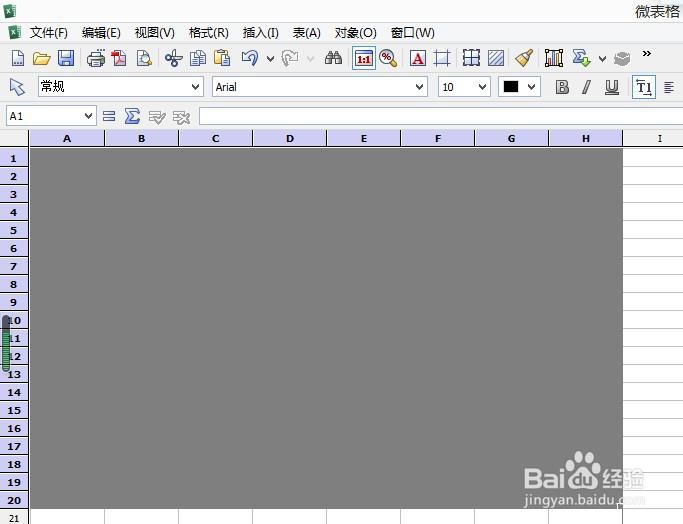
Task: Open the 编辑(E) menu
Action: click(x=101, y=33)
